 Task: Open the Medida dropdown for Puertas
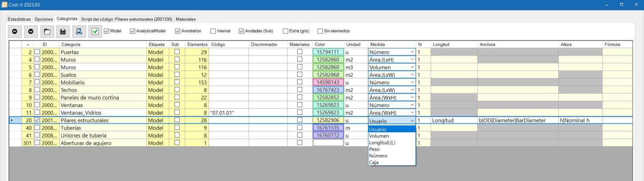pyautogui.click(x=412, y=52)
